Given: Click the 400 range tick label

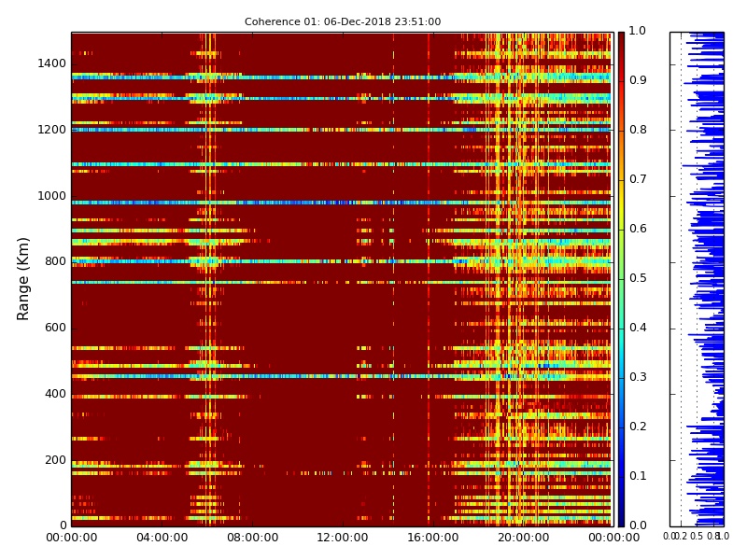Looking at the screenshot, I should pyautogui.click(x=55, y=394).
